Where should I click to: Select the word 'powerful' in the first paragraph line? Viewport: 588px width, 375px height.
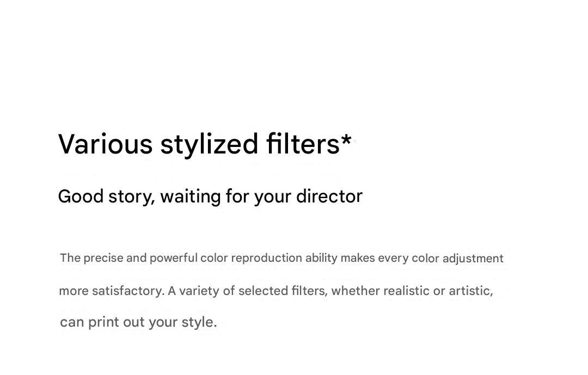(x=173, y=258)
